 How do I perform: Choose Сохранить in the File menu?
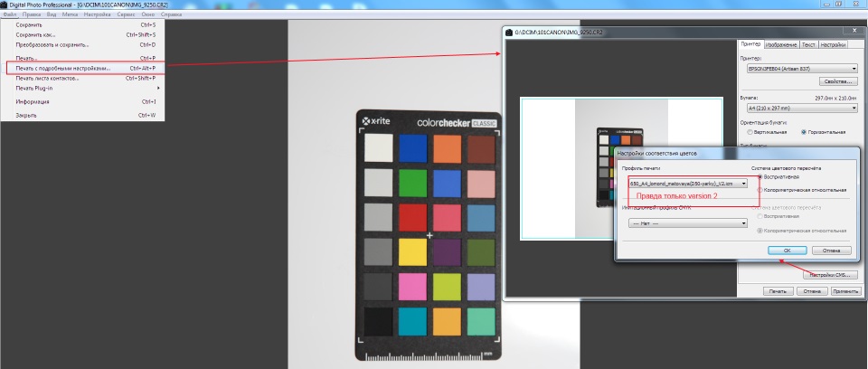(x=82, y=25)
